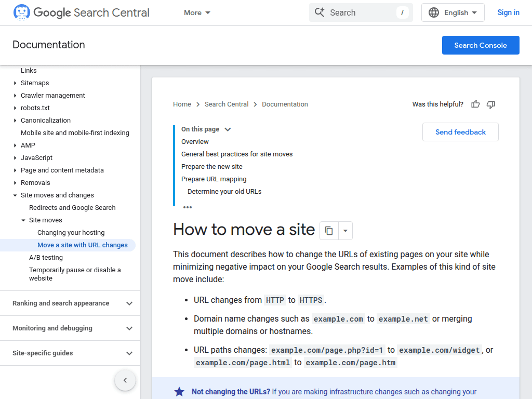532x399 pixels.
Task: Click Send feedback button
Action: (x=460, y=132)
